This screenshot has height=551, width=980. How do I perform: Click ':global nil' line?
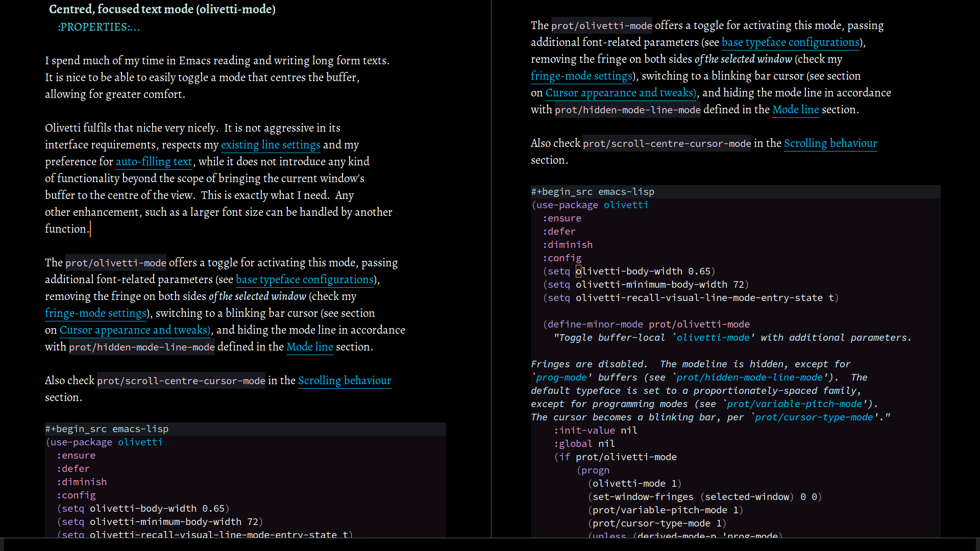point(584,444)
